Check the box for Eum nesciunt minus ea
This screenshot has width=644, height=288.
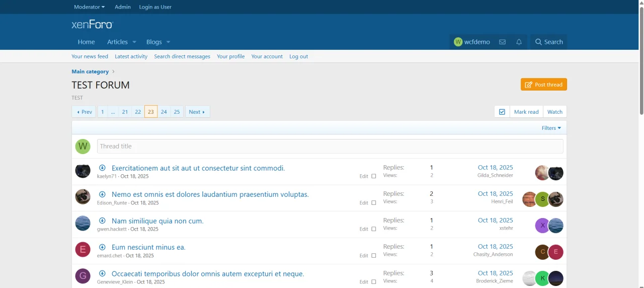(374, 256)
